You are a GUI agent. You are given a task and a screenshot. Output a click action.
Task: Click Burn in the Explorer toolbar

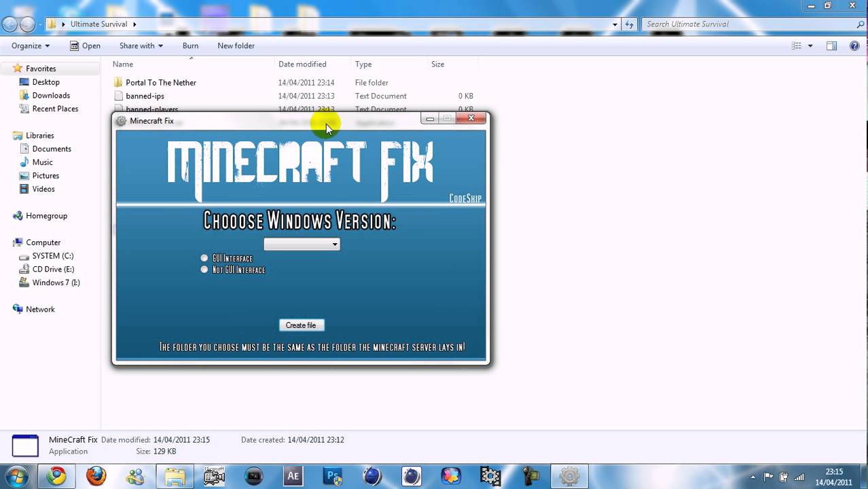coord(190,46)
